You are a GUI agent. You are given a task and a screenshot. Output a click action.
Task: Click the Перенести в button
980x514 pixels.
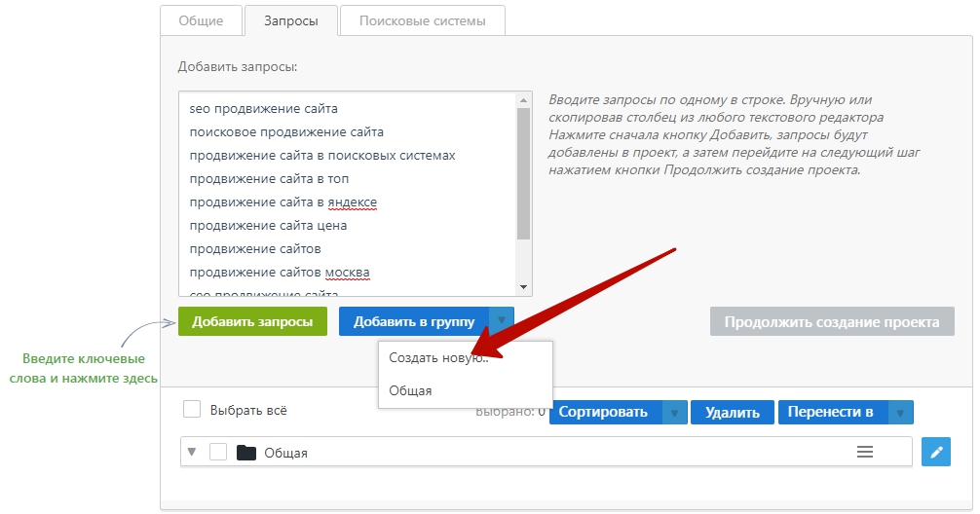pyautogui.click(x=831, y=412)
